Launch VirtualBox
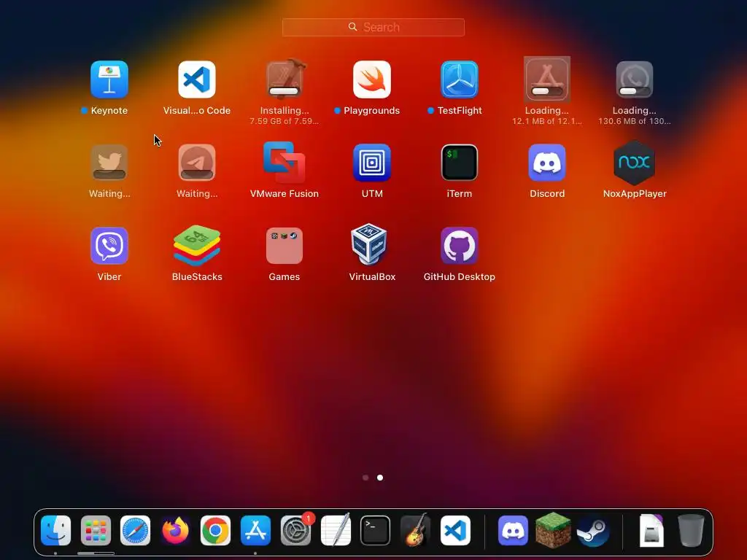 (369, 244)
